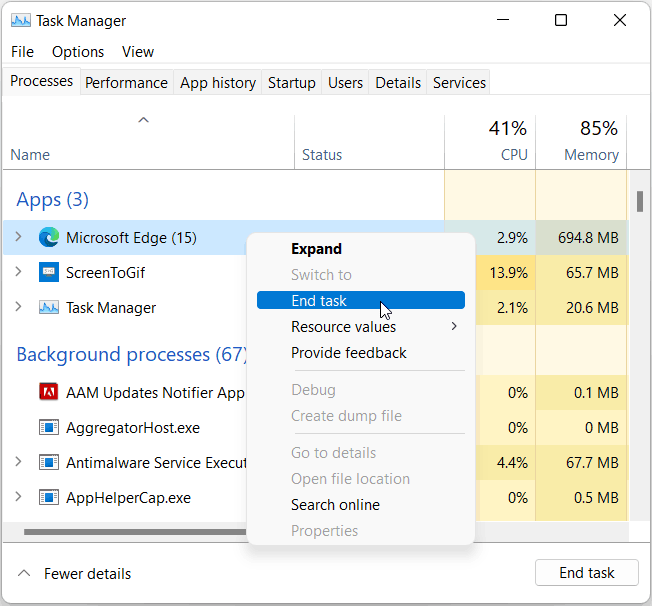Collapse view with Fewer details chevron
The width and height of the screenshot is (652, 606).
24,574
